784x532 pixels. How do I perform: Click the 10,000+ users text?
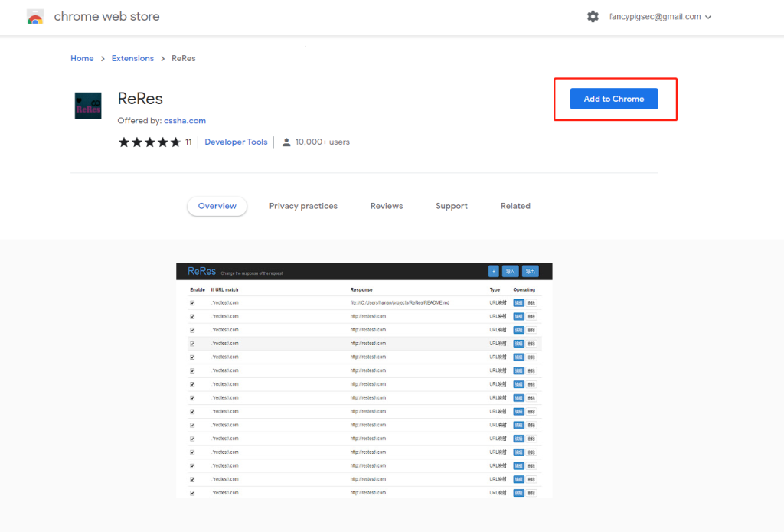(x=322, y=142)
